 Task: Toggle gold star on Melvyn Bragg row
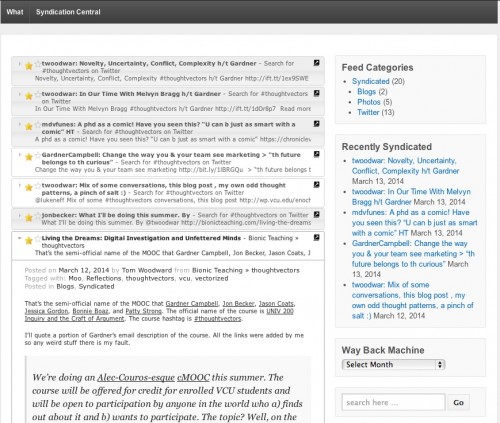(29, 96)
